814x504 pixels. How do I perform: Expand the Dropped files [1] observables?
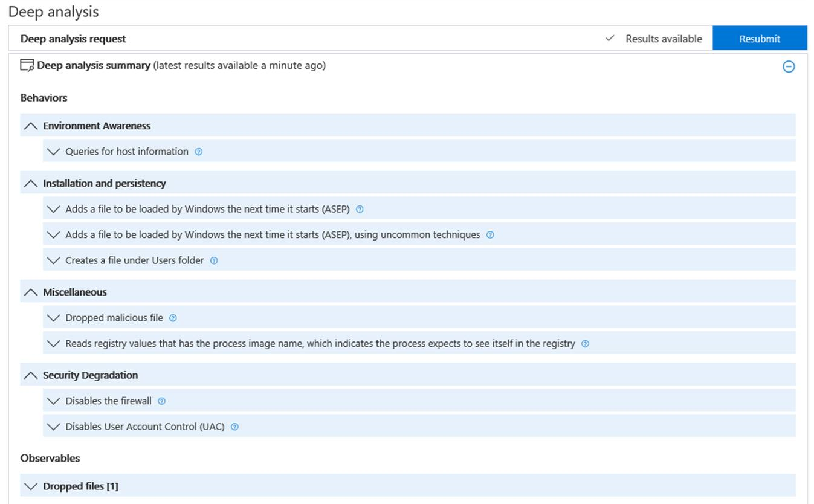[30, 486]
